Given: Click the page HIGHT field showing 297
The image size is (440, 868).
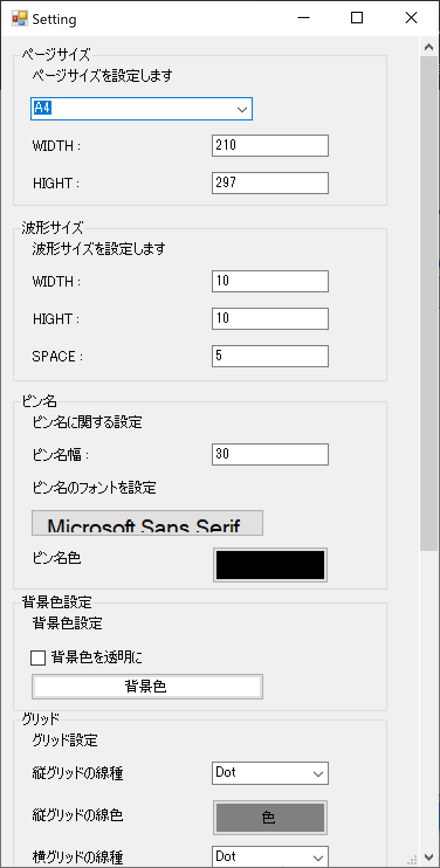Looking at the screenshot, I should [x=270, y=183].
